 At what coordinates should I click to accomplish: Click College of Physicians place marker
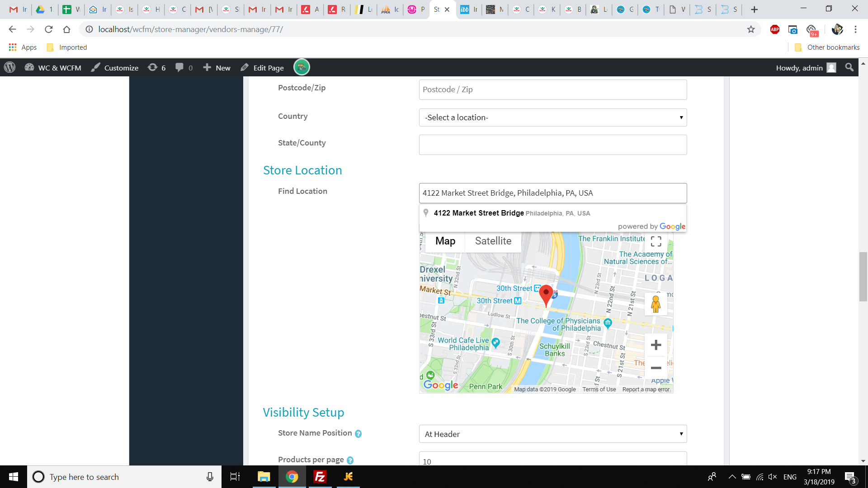point(608,323)
